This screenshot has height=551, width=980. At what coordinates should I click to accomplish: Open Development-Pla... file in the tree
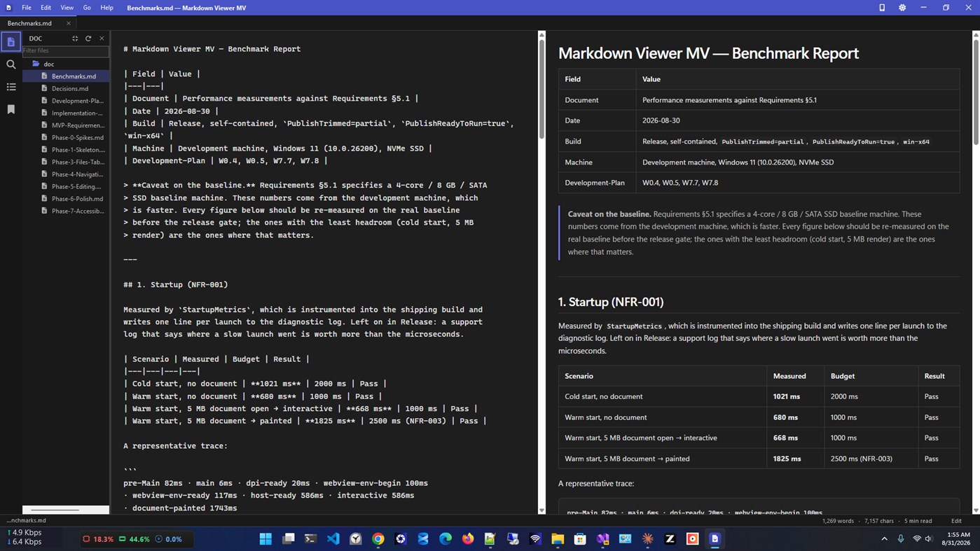(x=67, y=101)
